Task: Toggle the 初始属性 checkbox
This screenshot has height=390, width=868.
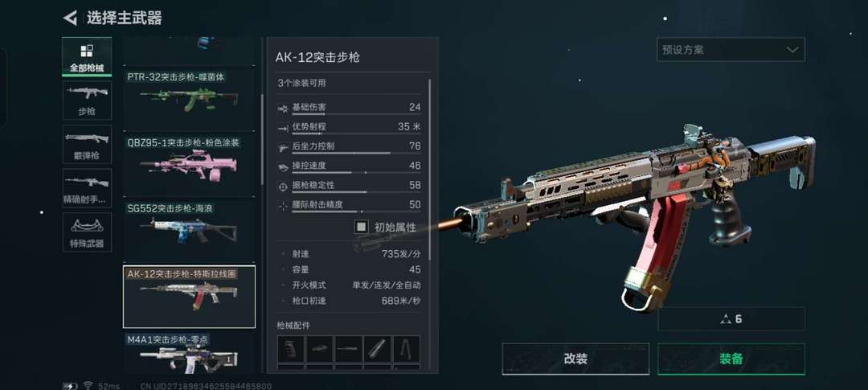Action: tap(361, 227)
